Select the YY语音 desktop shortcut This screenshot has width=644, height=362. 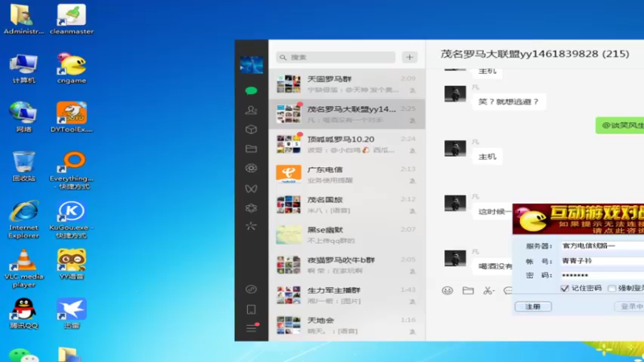tap(72, 265)
